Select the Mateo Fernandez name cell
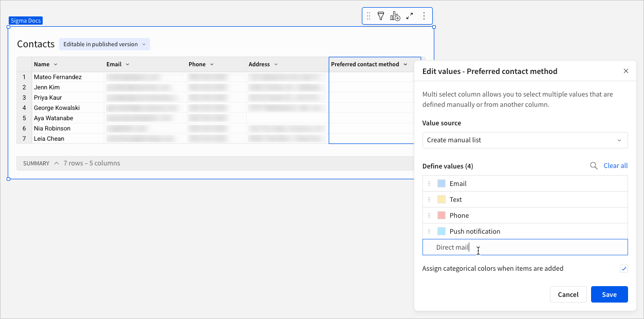This screenshot has width=644, height=319. pos(68,77)
